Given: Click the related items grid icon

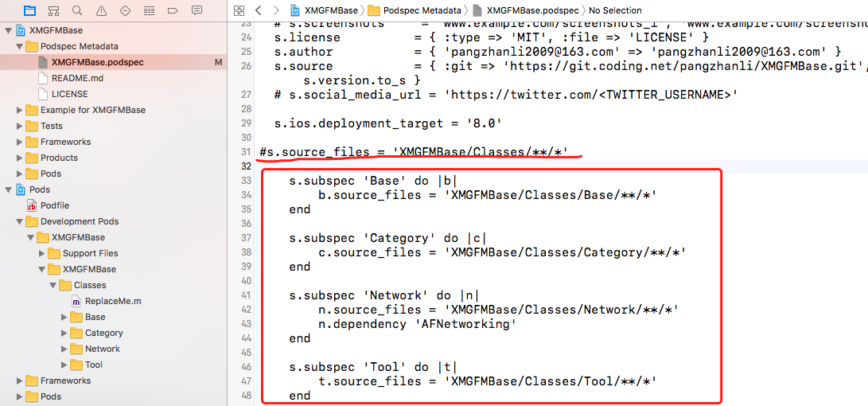Looking at the screenshot, I should coord(239,10).
